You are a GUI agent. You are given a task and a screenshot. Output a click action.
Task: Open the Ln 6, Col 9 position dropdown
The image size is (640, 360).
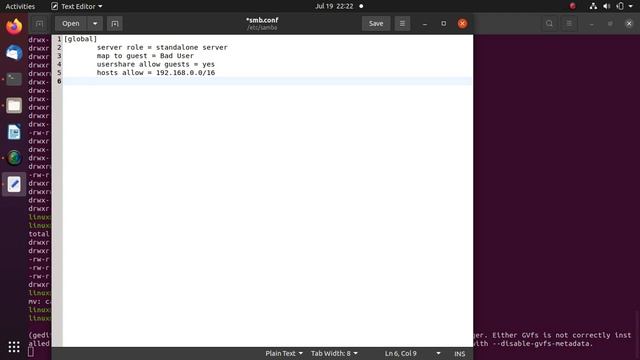pos(413,353)
